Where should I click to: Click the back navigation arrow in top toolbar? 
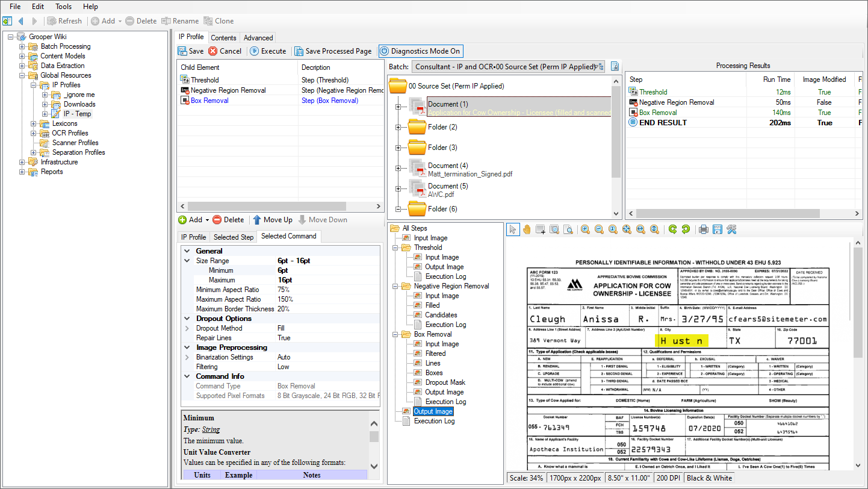pos(21,21)
